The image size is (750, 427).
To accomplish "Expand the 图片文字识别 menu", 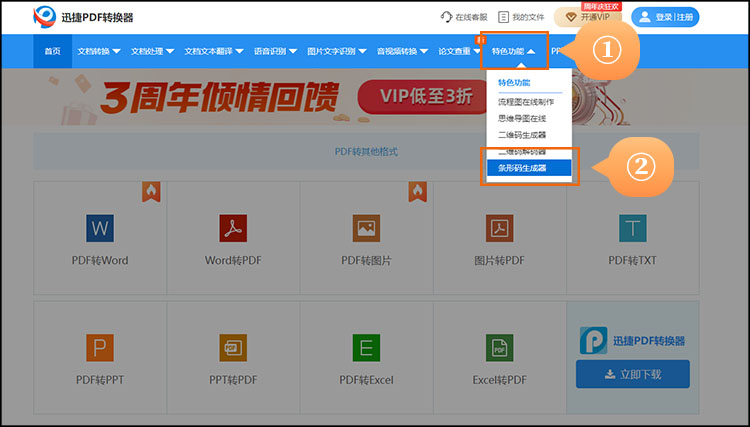I will pyautogui.click(x=337, y=51).
